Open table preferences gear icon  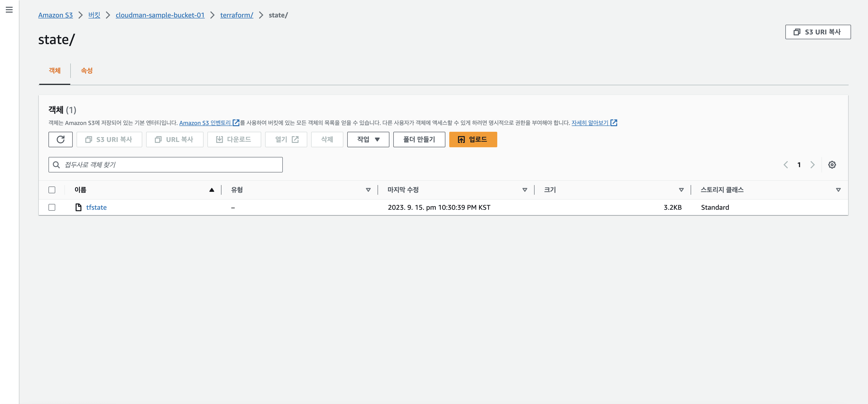point(832,165)
